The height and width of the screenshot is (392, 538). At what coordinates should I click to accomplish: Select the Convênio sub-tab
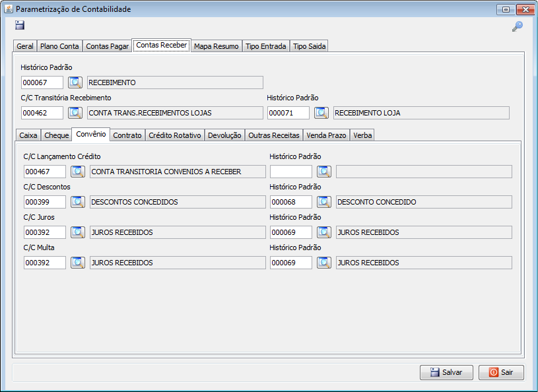point(91,134)
